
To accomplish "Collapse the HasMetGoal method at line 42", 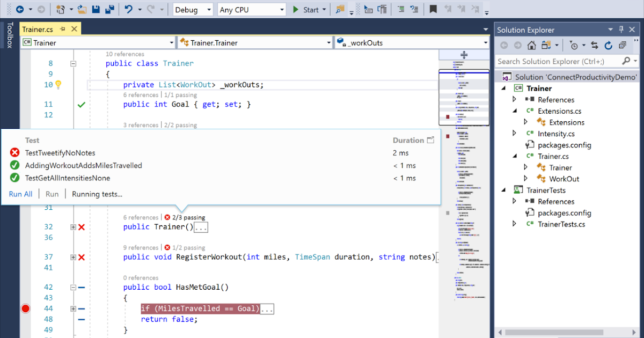I will 74,288.
